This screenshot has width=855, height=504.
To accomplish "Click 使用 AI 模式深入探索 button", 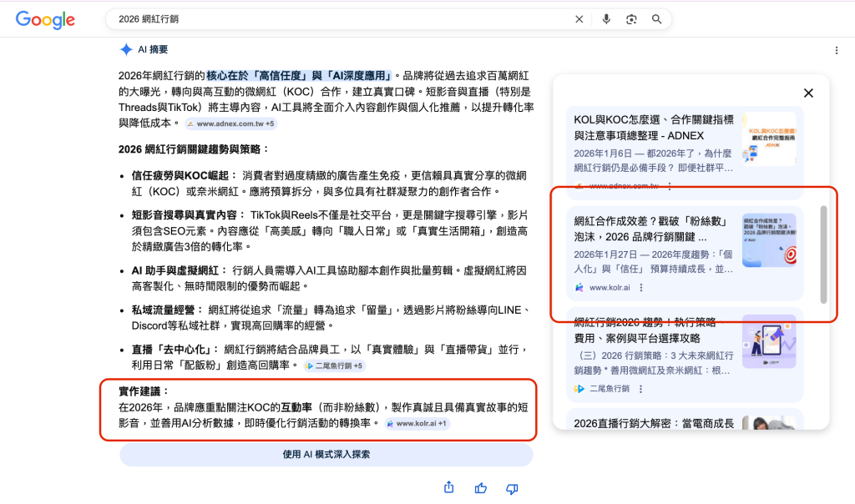I will tap(326, 455).
